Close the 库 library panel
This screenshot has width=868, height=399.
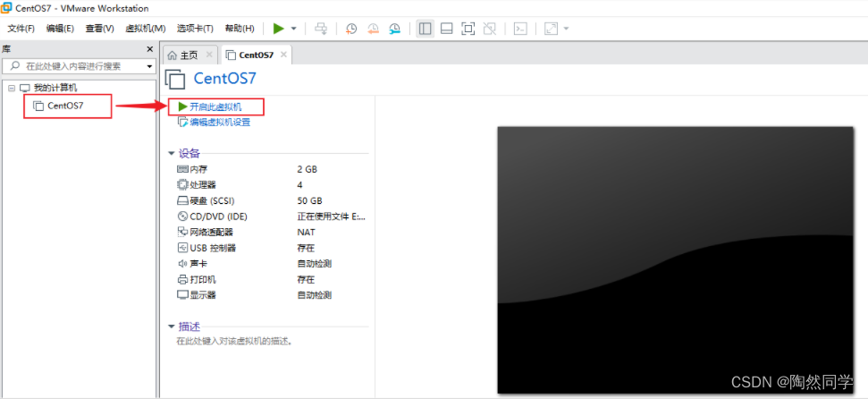(x=149, y=49)
